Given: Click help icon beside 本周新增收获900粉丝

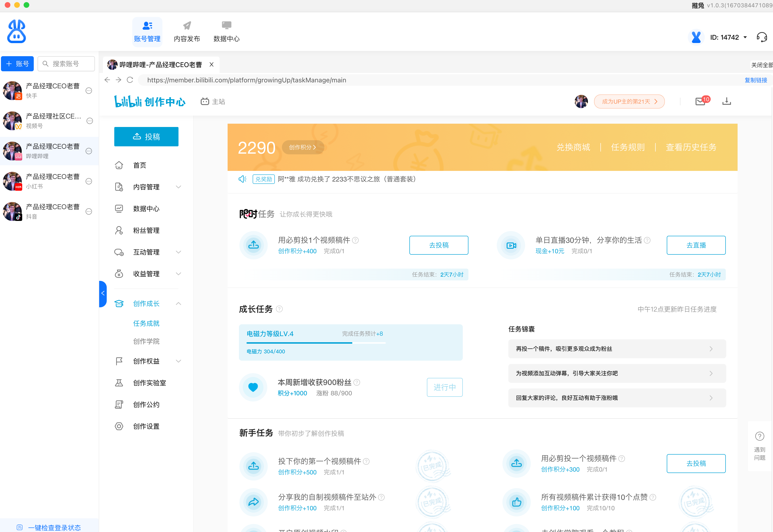Looking at the screenshot, I should pos(357,382).
